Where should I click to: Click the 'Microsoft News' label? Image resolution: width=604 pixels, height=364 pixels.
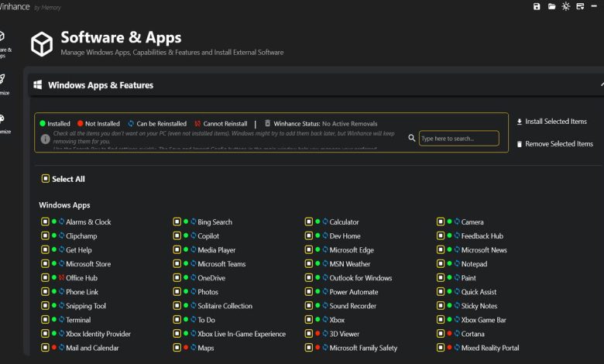point(484,250)
